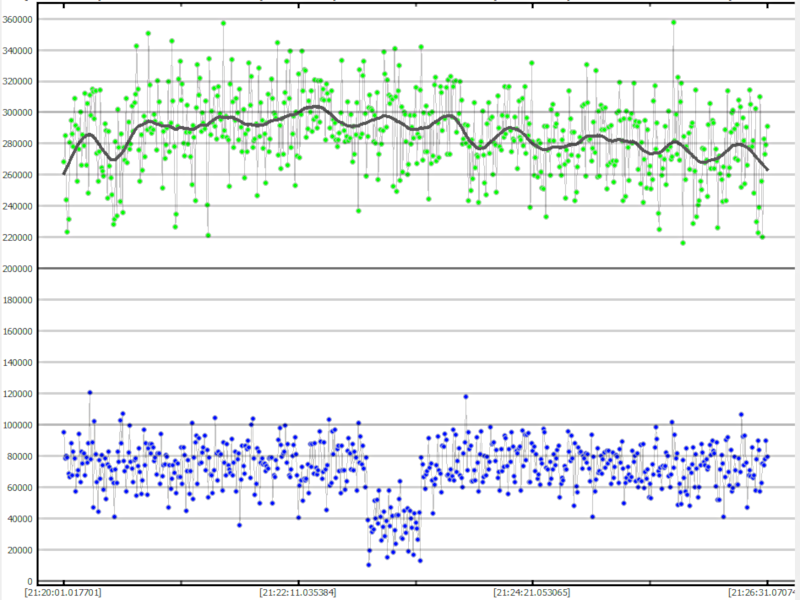800x600 pixels.
Task: Select the 200000 y-axis label
Action: coord(18,269)
